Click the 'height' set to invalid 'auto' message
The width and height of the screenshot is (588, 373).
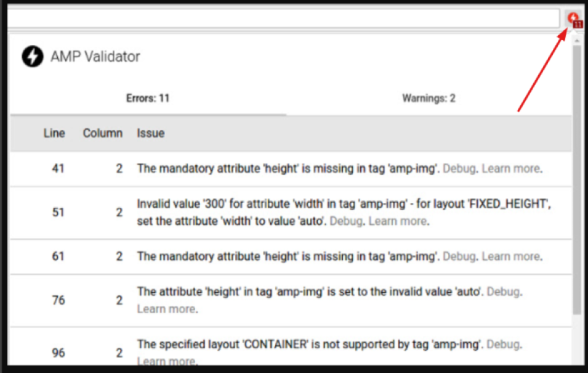pyautogui.click(x=310, y=292)
